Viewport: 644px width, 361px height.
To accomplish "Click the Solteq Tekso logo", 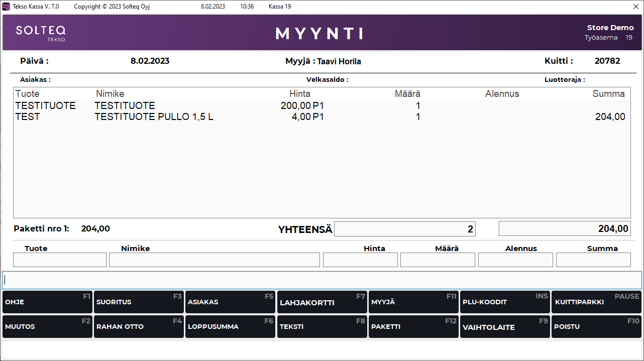I will point(41,33).
